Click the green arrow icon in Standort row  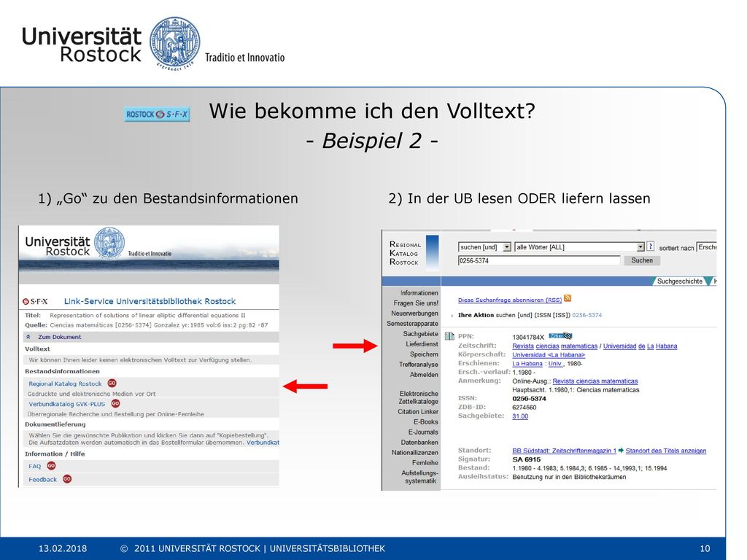(622, 450)
